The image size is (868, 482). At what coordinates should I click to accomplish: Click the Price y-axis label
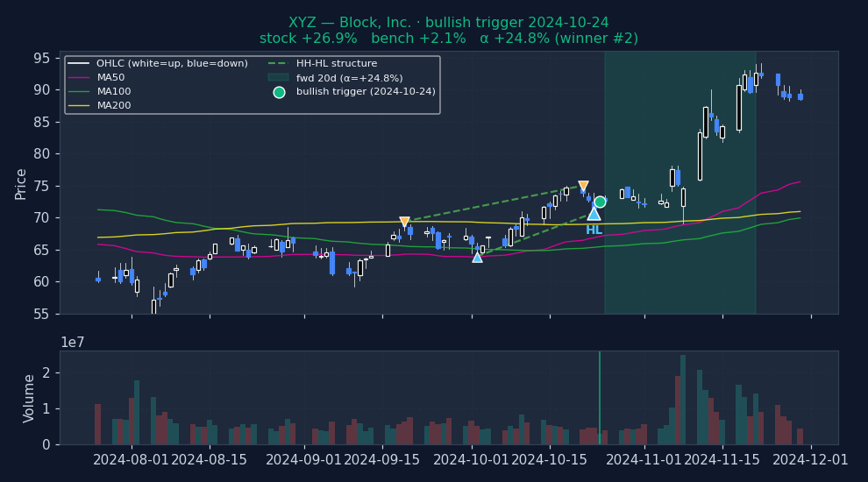21,183
